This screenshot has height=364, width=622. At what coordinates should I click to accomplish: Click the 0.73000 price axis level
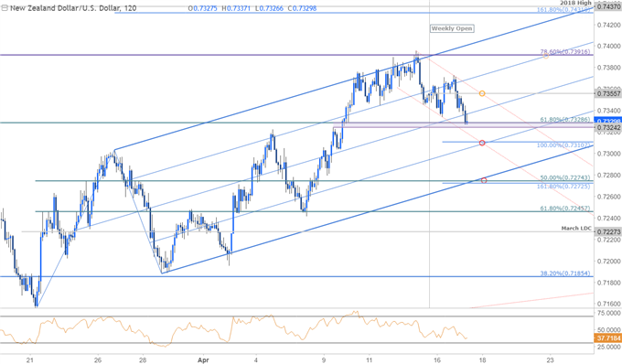coord(608,154)
